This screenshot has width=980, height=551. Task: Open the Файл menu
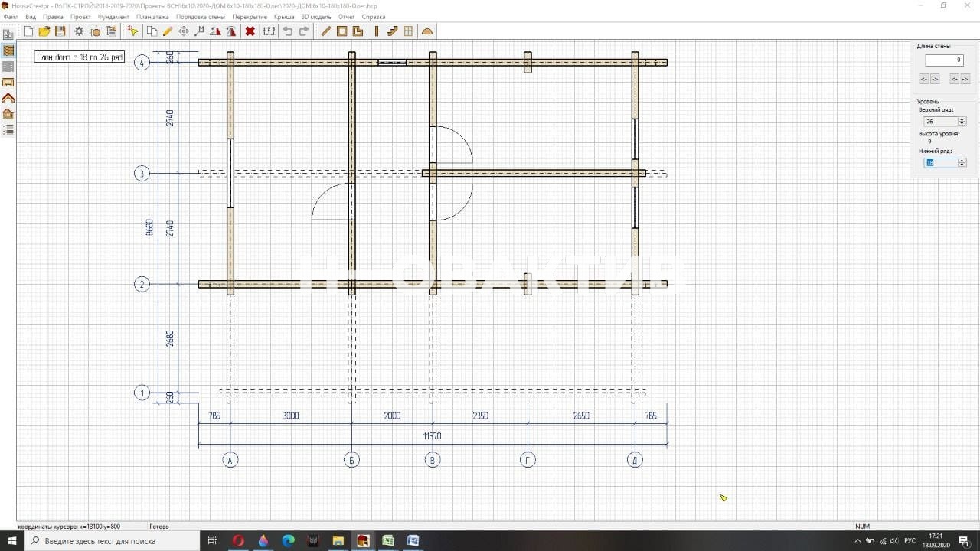11,16
